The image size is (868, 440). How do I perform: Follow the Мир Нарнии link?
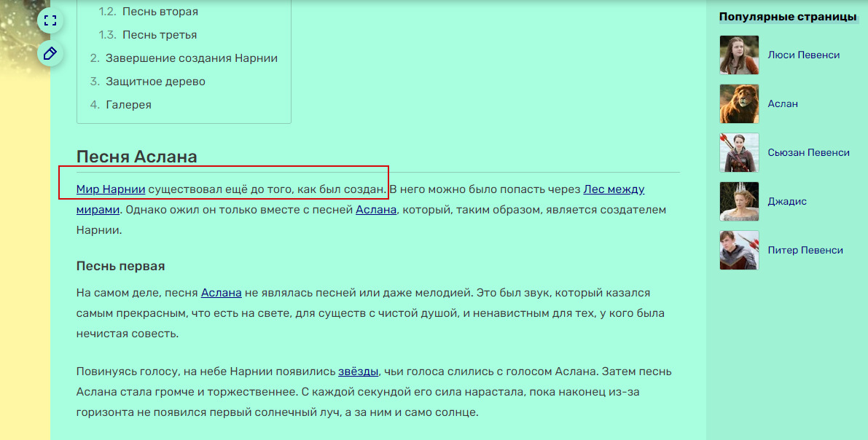(111, 189)
